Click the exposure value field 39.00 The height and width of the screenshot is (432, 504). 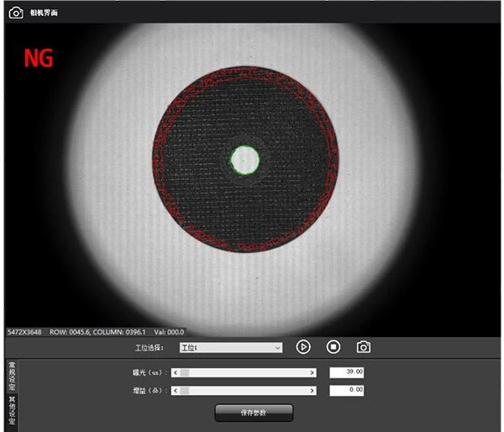346,372
